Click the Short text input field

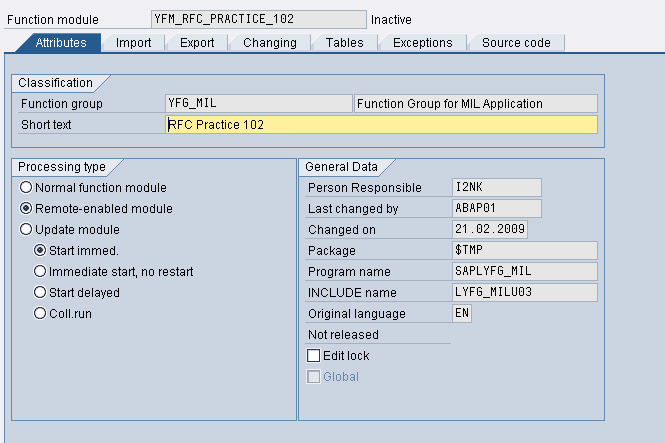381,125
